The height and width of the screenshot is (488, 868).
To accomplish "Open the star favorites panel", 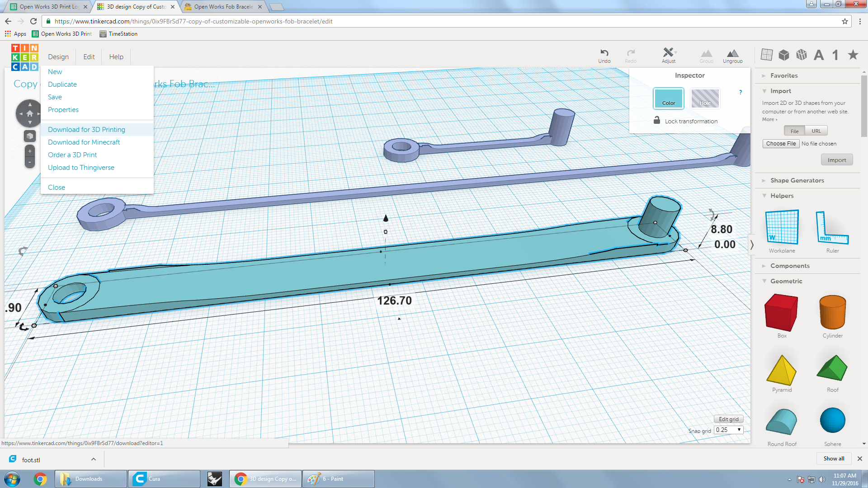I will (x=853, y=55).
